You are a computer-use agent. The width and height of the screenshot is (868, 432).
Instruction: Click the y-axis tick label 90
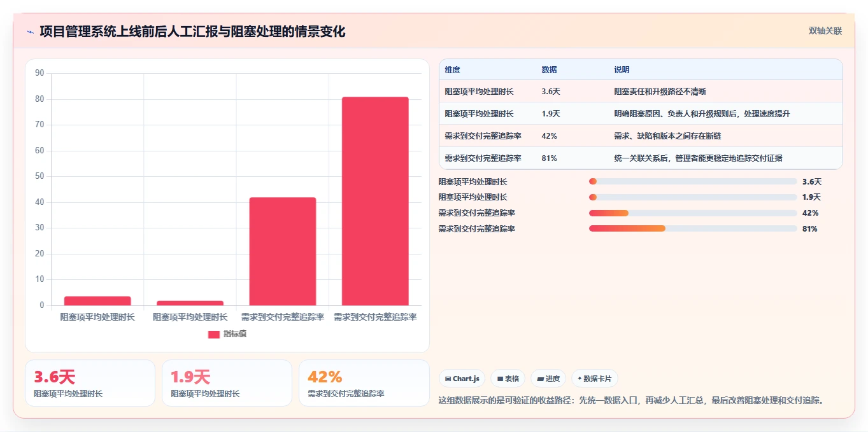tap(39, 73)
